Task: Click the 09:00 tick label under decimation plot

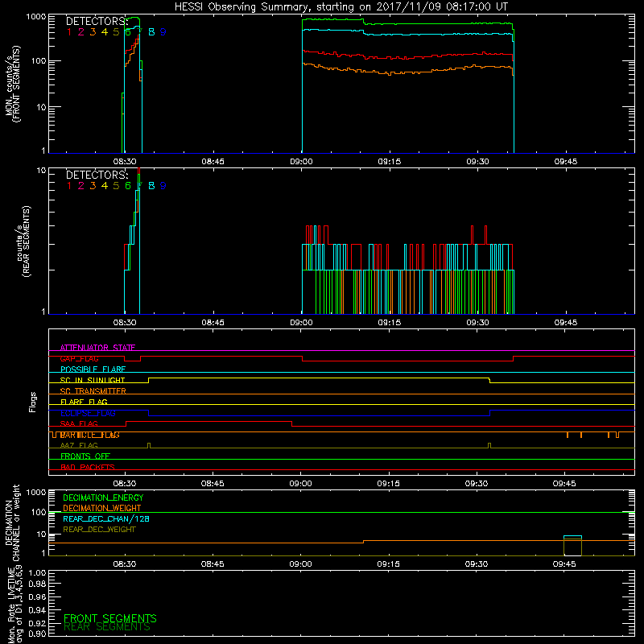Action: tap(300, 564)
